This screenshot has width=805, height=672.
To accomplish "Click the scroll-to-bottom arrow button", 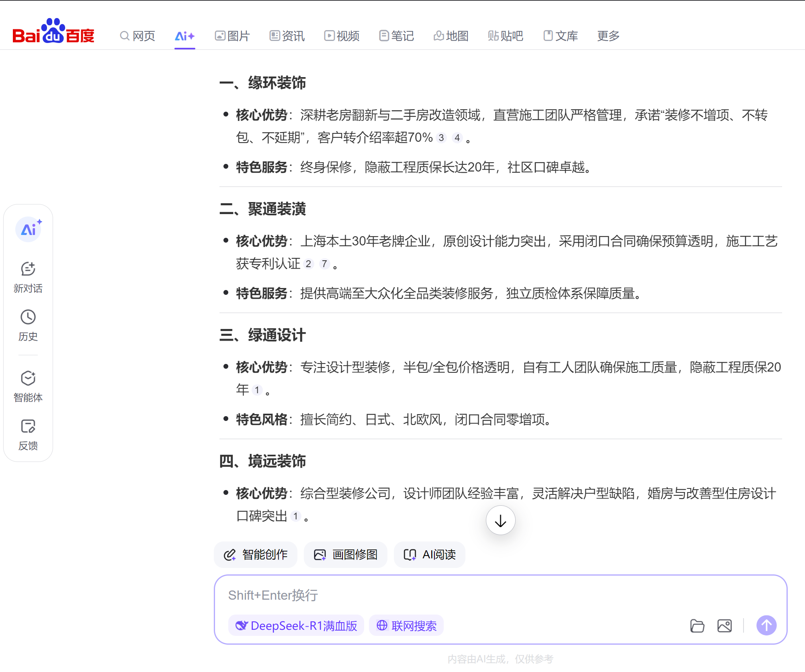I will click(x=500, y=521).
